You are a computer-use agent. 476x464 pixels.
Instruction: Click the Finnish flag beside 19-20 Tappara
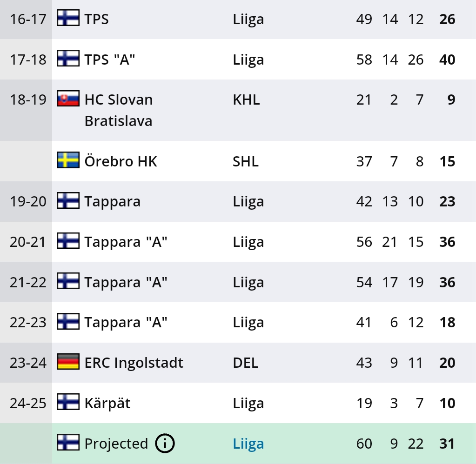68,200
